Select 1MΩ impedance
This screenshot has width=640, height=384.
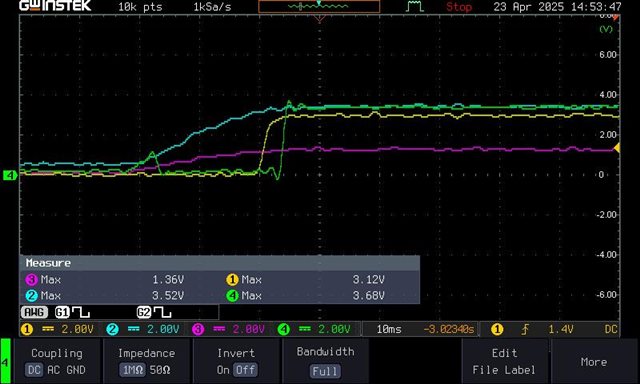click(x=132, y=370)
